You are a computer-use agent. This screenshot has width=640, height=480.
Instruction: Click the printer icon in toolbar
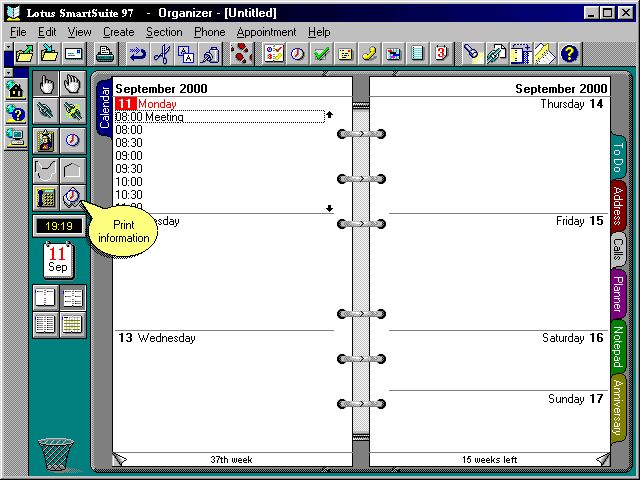click(105, 54)
